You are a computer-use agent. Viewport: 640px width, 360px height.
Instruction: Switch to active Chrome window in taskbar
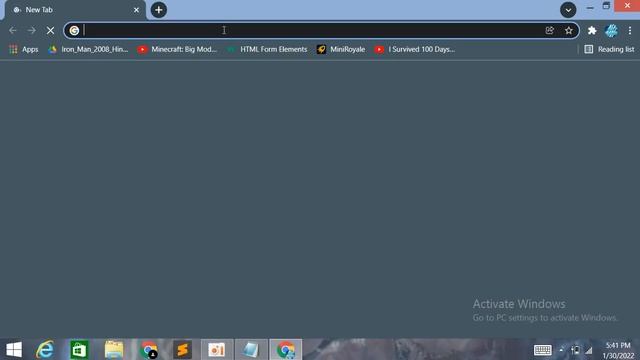click(x=285, y=350)
